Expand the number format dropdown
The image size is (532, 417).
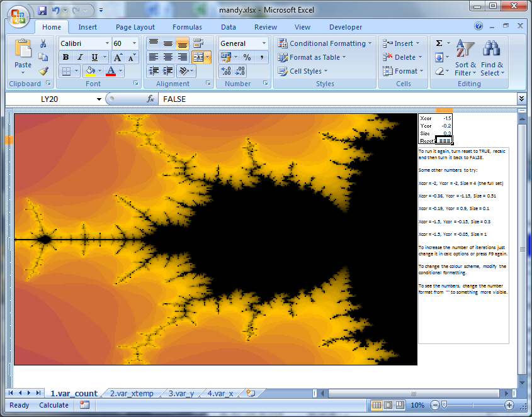point(264,43)
